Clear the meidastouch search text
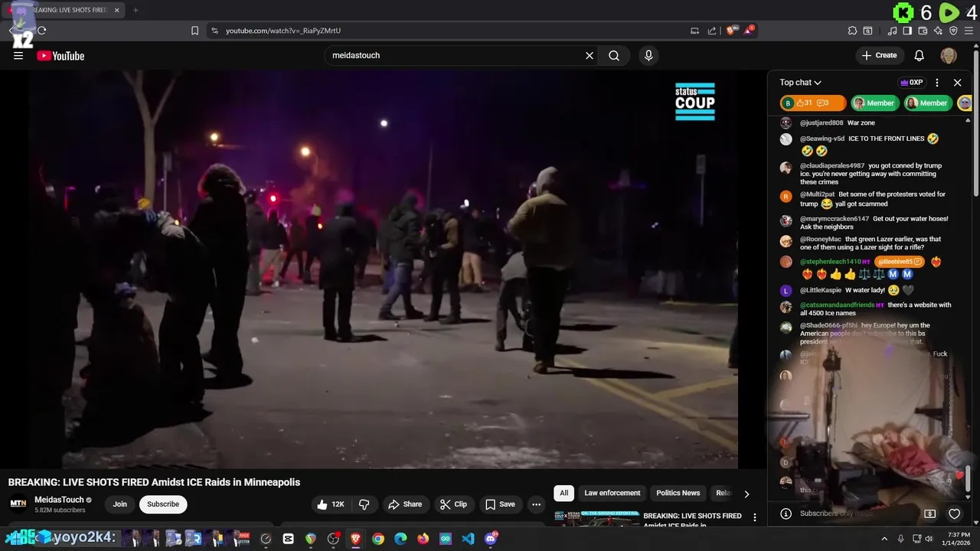Image resolution: width=980 pixels, height=551 pixels. pyautogui.click(x=590, y=56)
